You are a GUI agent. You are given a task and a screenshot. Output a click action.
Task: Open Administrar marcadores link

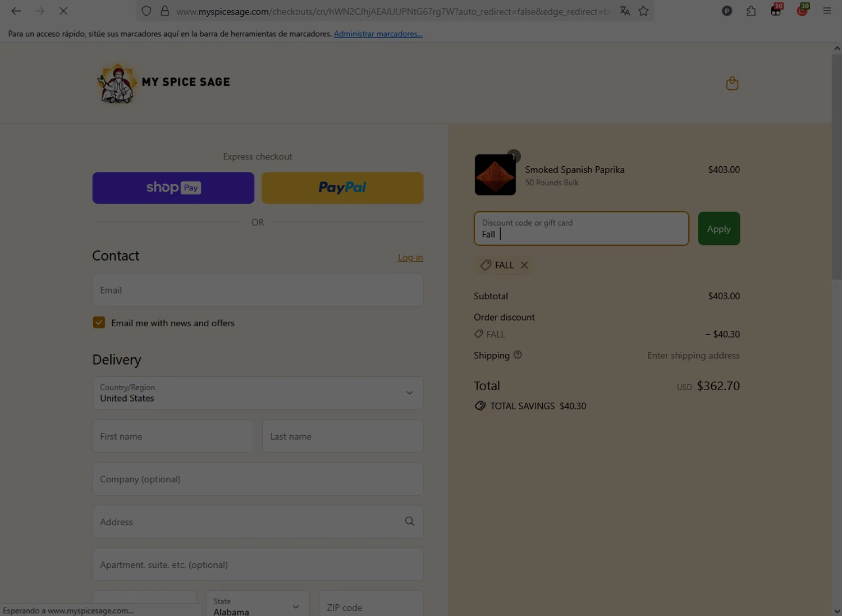378,34
